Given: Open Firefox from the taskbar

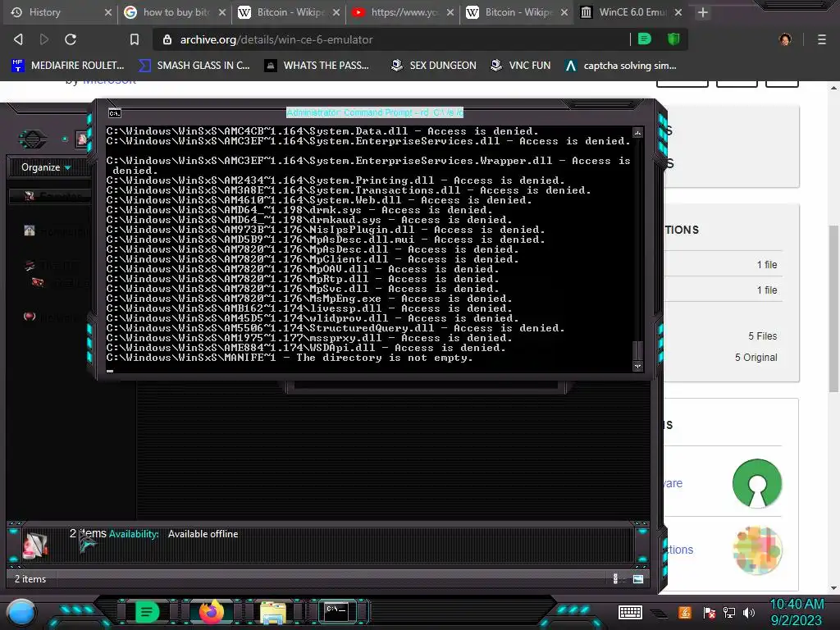Looking at the screenshot, I should pos(211,611).
